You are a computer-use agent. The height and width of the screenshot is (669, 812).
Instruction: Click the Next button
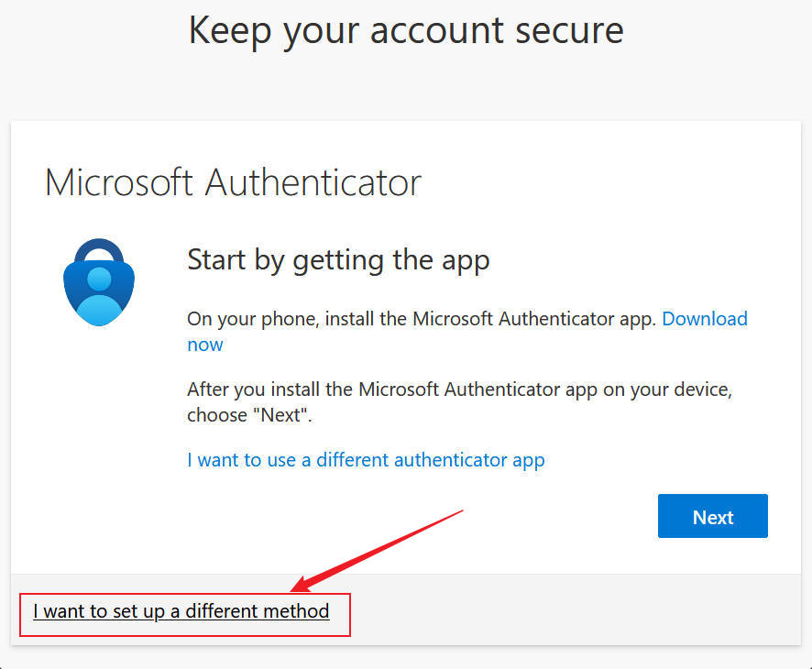click(x=713, y=516)
